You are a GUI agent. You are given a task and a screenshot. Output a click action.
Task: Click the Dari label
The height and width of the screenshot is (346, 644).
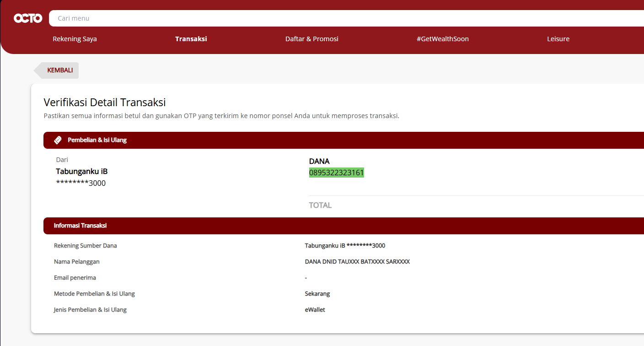coord(62,160)
